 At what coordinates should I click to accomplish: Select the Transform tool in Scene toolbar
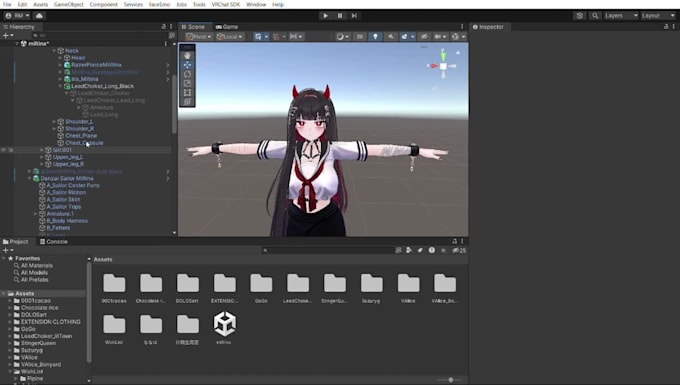tap(187, 101)
